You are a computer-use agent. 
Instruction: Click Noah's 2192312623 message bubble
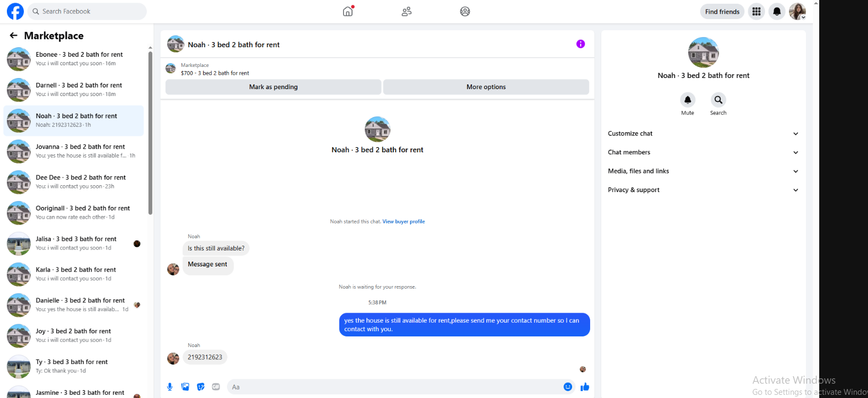pyautogui.click(x=205, y=357)
